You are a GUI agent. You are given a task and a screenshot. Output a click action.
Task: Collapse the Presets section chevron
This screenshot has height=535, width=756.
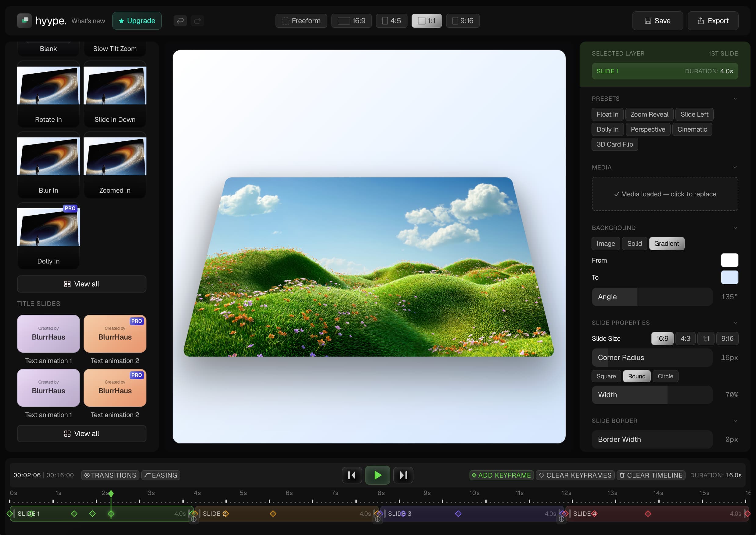pyautogui.click(x=735, y=99)
